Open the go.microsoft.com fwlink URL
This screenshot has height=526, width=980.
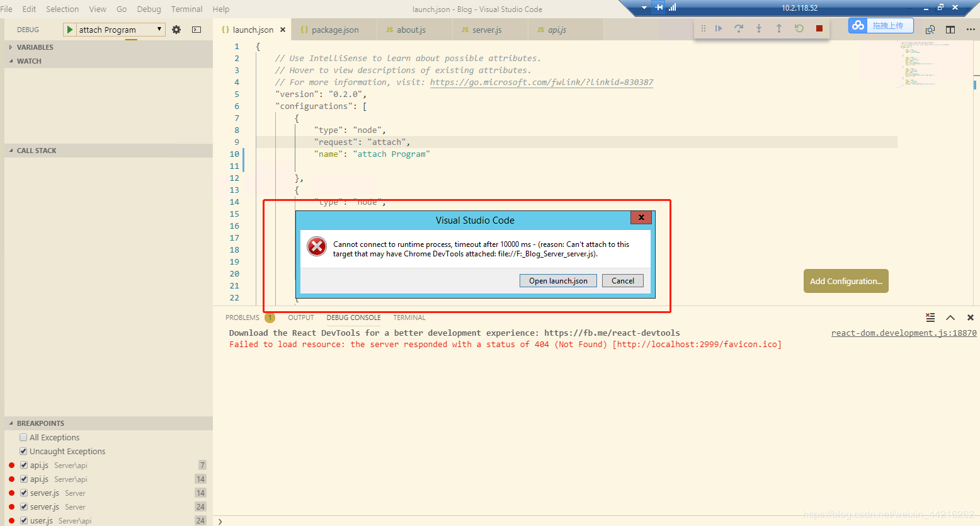[542, 83]
